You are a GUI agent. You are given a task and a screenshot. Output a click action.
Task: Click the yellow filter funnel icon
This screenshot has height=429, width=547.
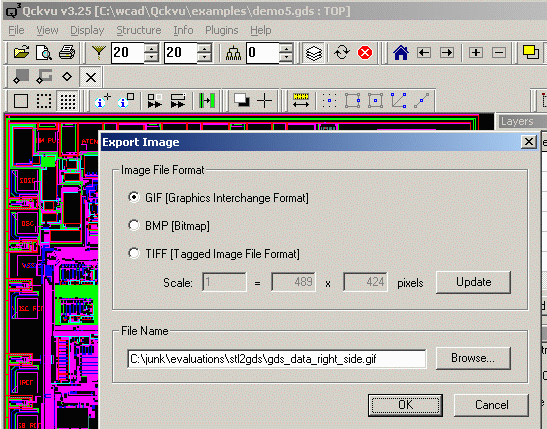(99, 53)
